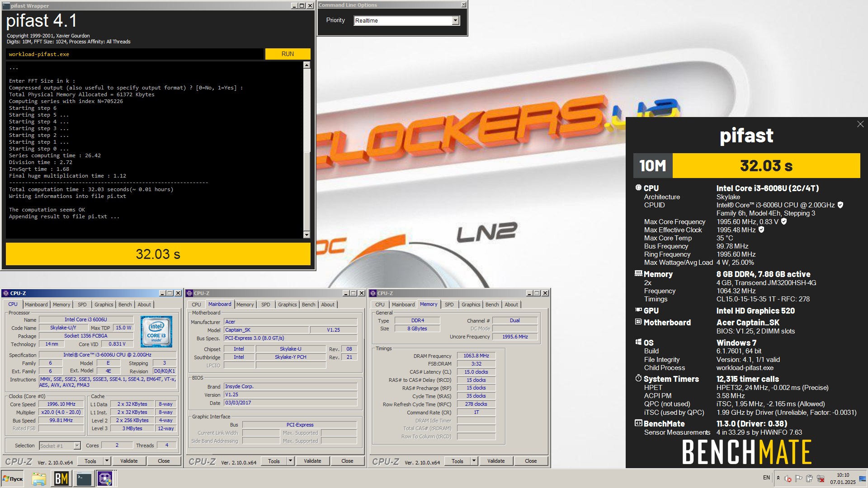Click the Memory CPU-Z window title icon
868x488 pixels.
click(373, 293)
